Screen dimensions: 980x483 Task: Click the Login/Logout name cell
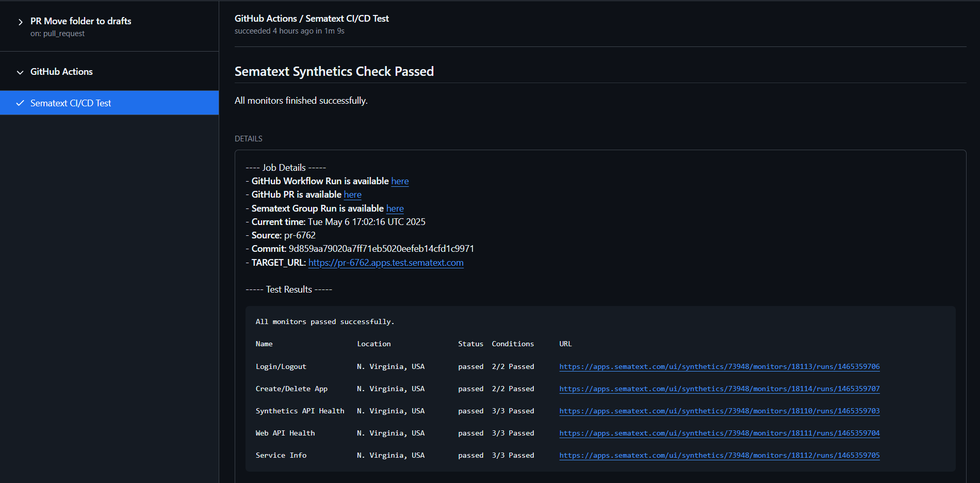[x=281, y=366]
